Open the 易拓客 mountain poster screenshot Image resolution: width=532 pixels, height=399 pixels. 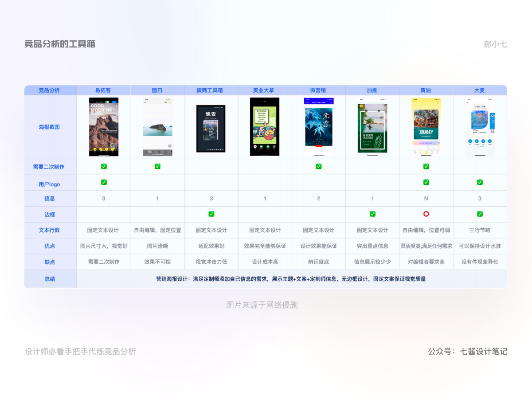(104, 127)
